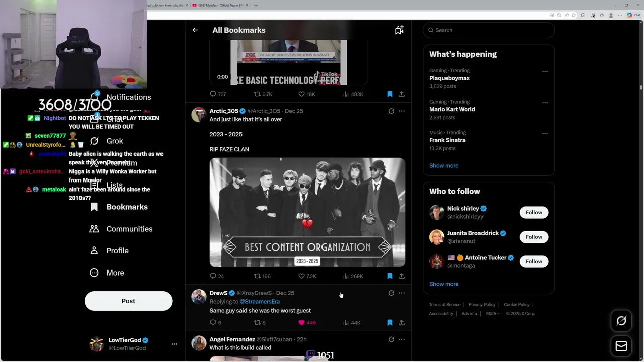Viewport: 644px width, 362px height.
Task: Play the top video with TikTok watermark
Action: 289,63
